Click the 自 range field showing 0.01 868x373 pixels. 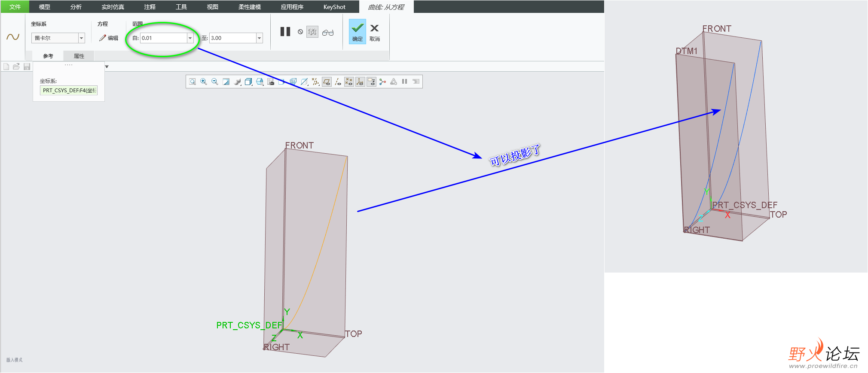click(164, 38)
